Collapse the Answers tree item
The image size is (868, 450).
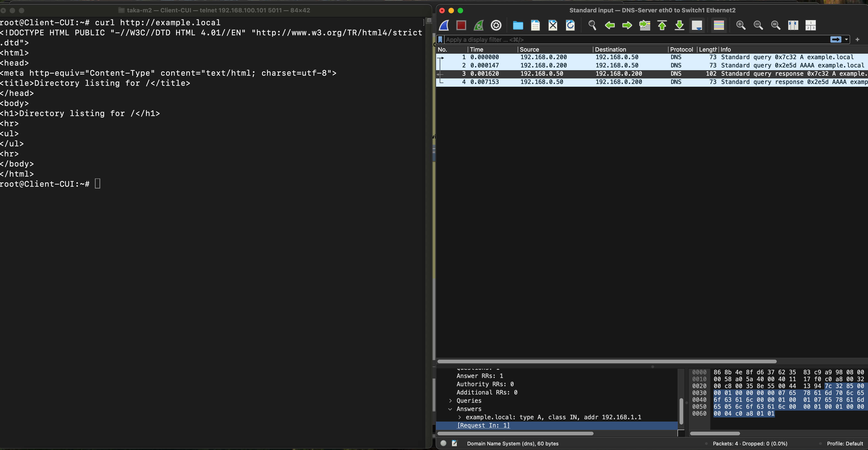click(x=450, y=409)
